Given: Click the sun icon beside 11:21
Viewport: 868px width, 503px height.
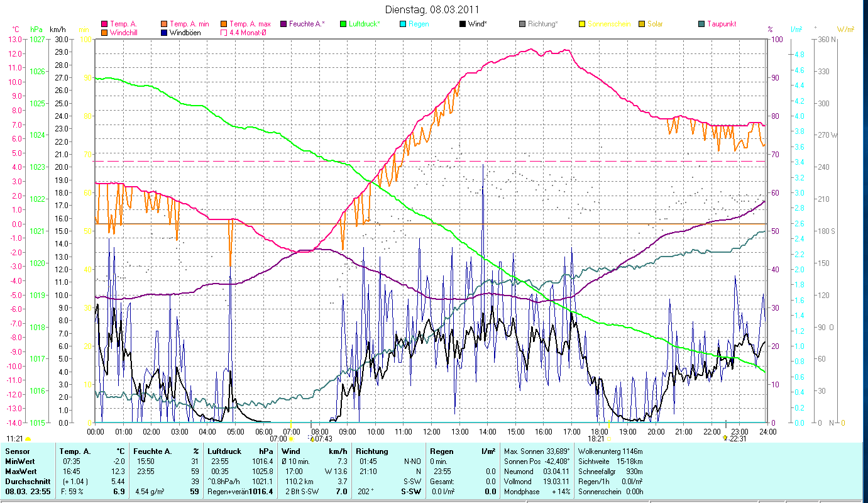Looking at the screenshot, I should 28,438.
